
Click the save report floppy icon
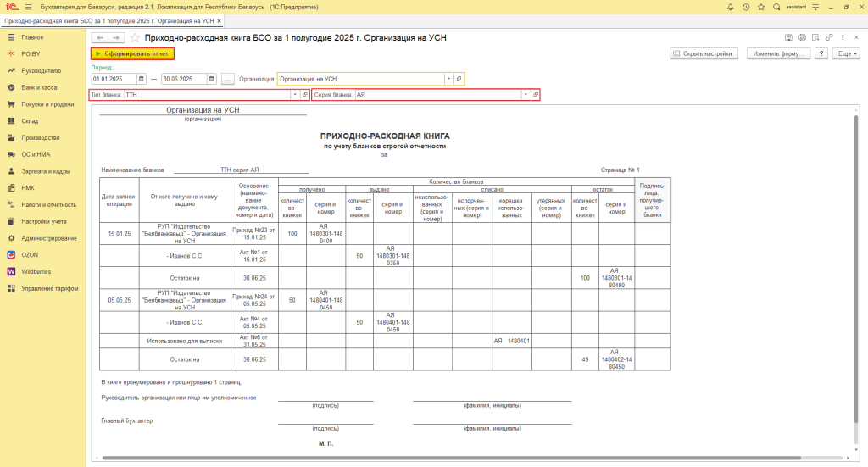click(x=788, y=37)
